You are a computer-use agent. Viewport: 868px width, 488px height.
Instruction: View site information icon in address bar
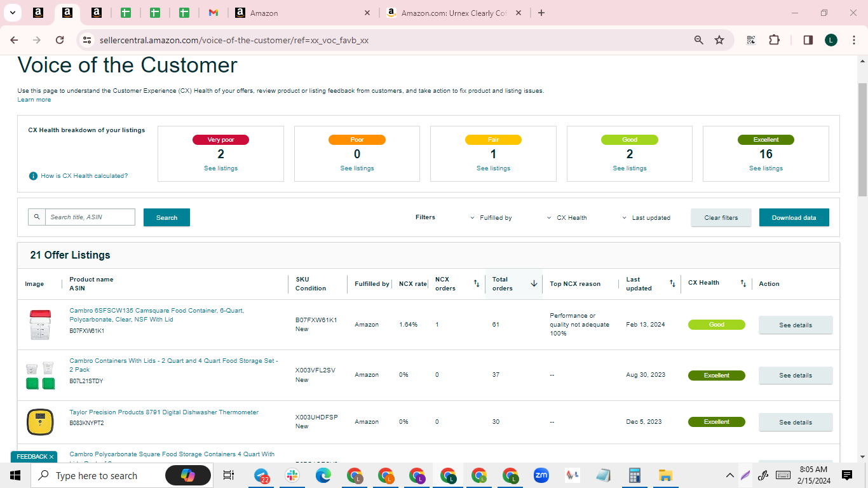click(x=87, y=40)
